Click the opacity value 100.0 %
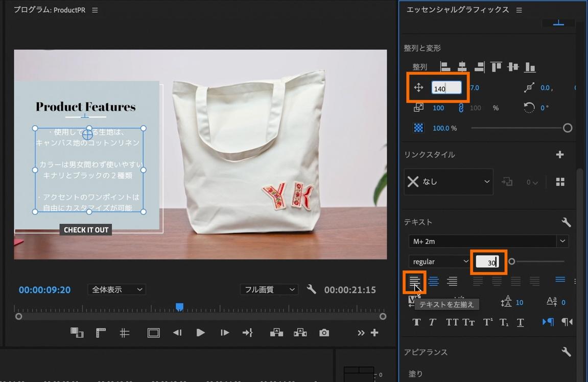Screen dimensions: 588x382 [445, 128]
